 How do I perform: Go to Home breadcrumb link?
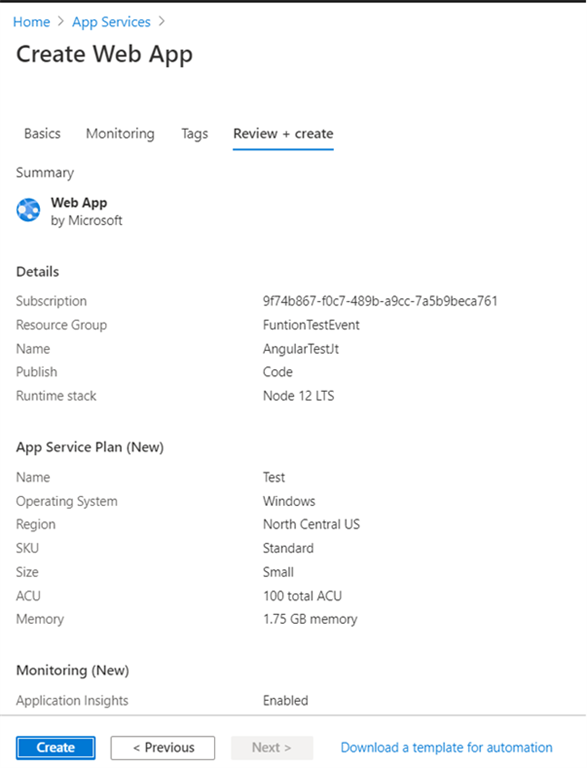coord(31,22)
